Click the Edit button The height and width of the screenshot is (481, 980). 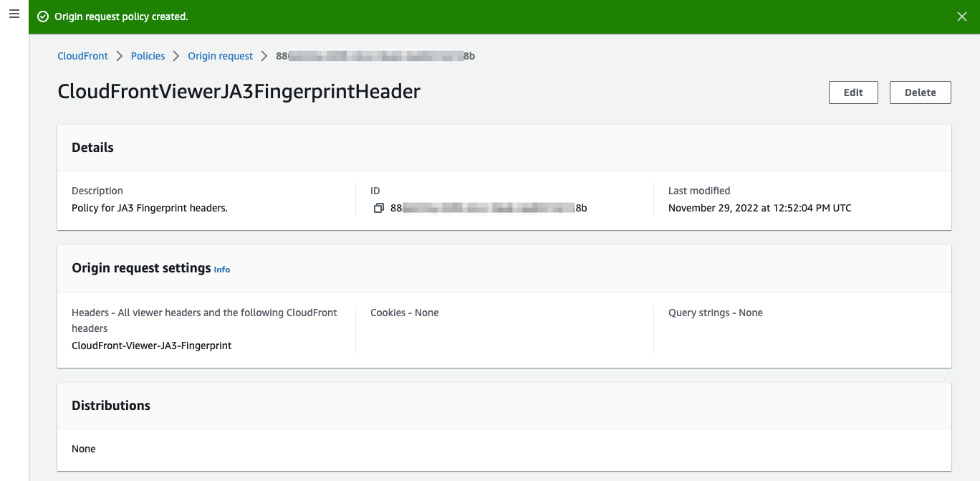(x=853, y=92)
